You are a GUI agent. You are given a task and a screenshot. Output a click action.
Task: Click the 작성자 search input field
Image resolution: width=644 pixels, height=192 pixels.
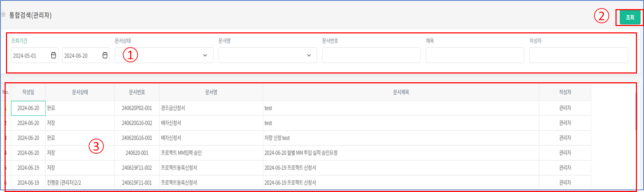(x=578, y=56)
